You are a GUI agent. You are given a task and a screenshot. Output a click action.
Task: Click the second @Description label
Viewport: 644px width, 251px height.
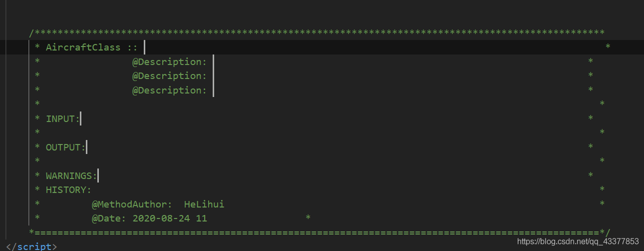(x=169, y=76)
